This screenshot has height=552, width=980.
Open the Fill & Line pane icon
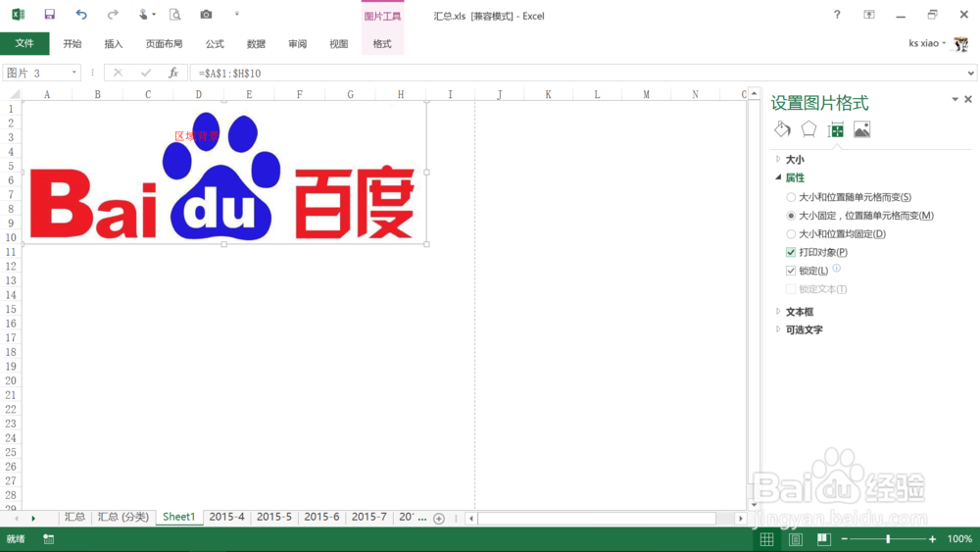(782, 129)
